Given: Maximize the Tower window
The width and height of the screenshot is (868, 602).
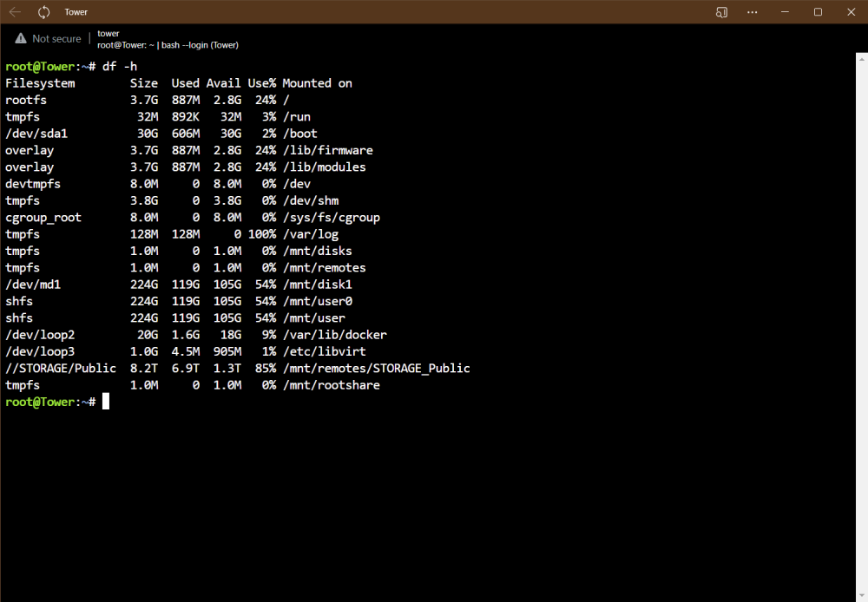Looking at the screenshot, I should coord(818,11).
